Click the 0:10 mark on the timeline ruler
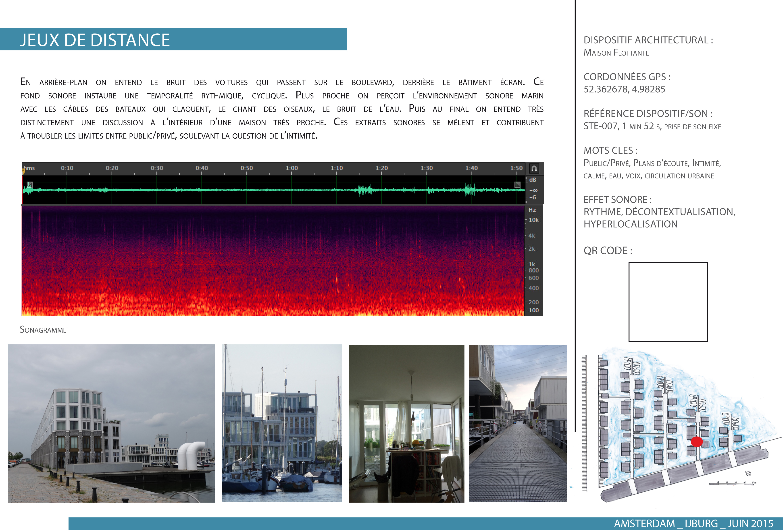The width and height of the screenshot is (783, 532). tap(67, 168)
